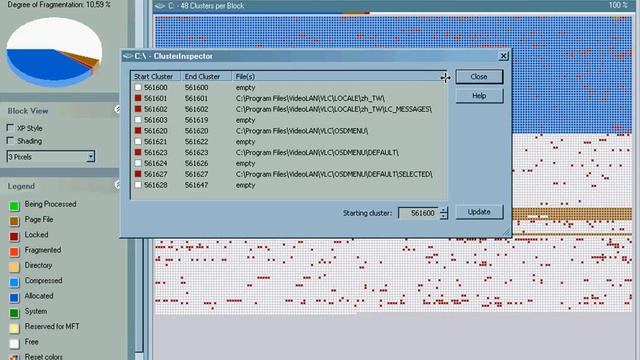Select the row ending in DEFAULT\SELECTED\

(x=289, y=174)
